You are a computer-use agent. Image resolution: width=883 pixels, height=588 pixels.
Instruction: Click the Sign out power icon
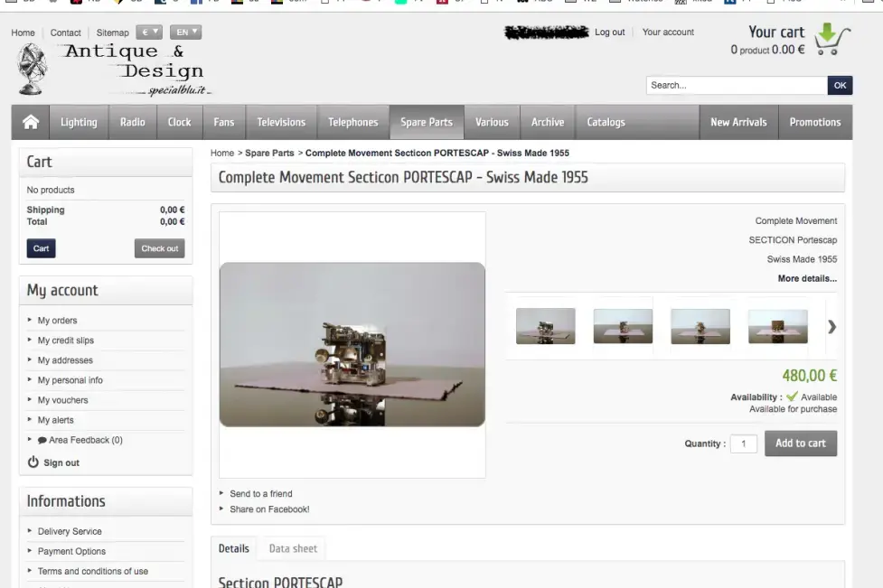point(33,462)
